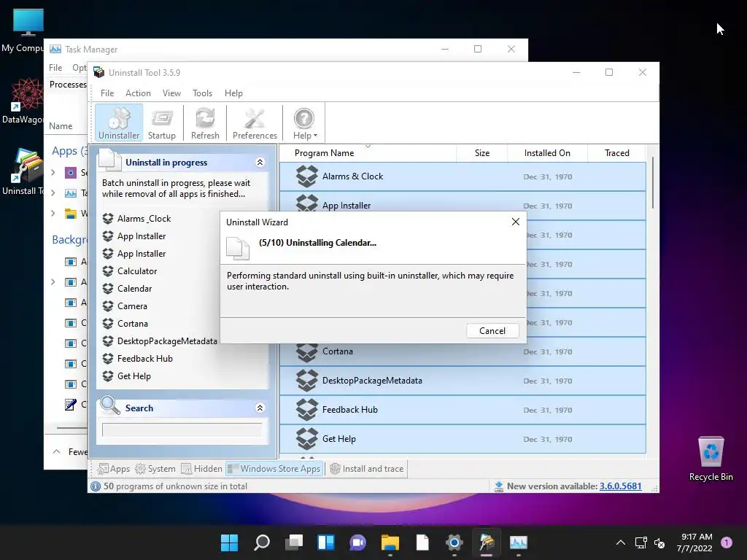Open the Help menu
Image resolution: width=747 pixels, height=560 pixels.
tap(233, 93)
